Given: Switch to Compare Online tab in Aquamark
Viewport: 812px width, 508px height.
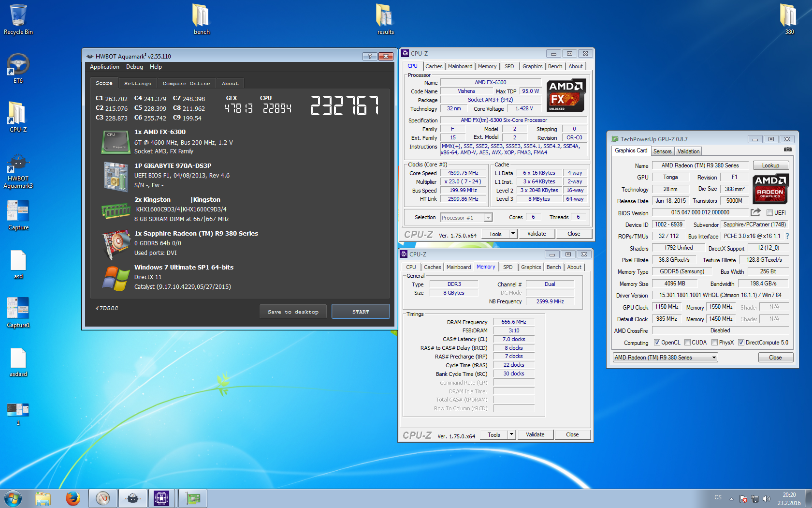Looking at the screenshot, I should click(x=186, y=83).
